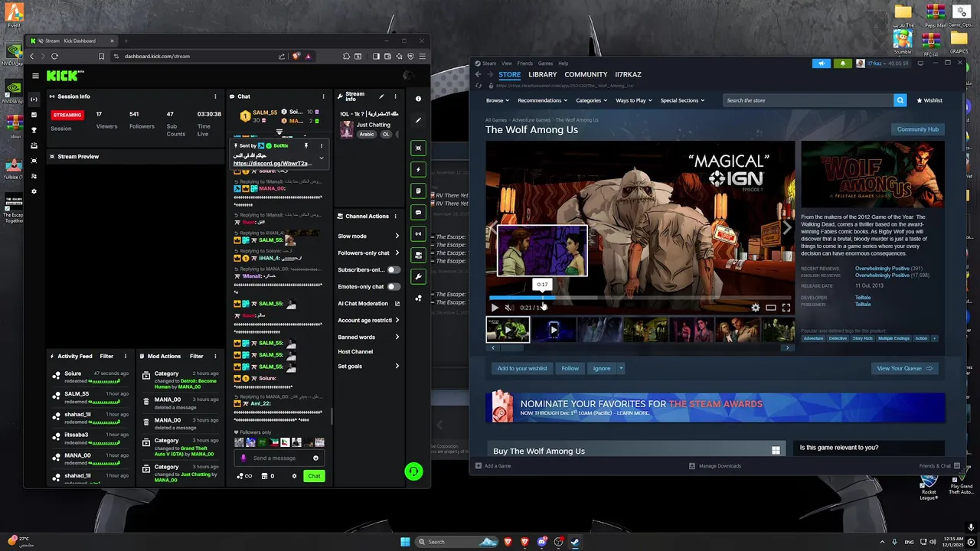Toggle Emotes-only chat switch
Viewport: 980px width, 551px height.
click(x=393, y=287)
